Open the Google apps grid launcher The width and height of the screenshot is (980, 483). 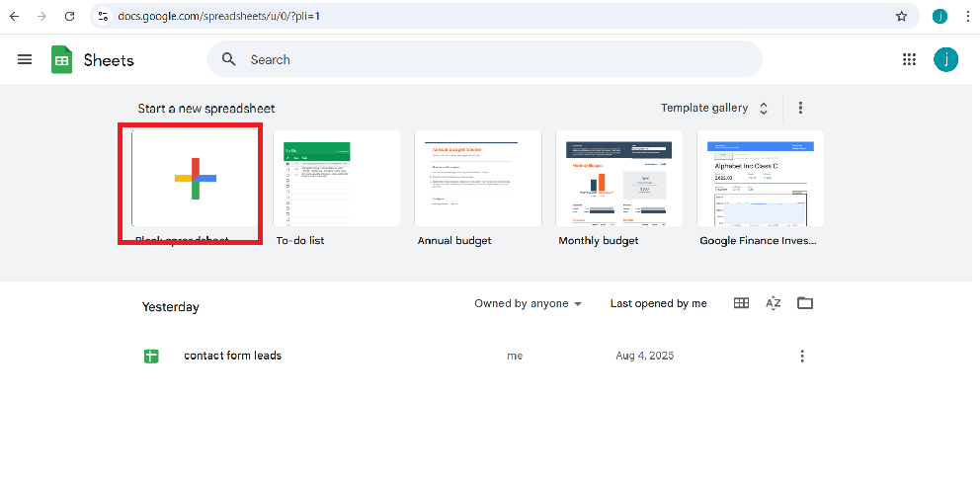[x=910, y=59]
